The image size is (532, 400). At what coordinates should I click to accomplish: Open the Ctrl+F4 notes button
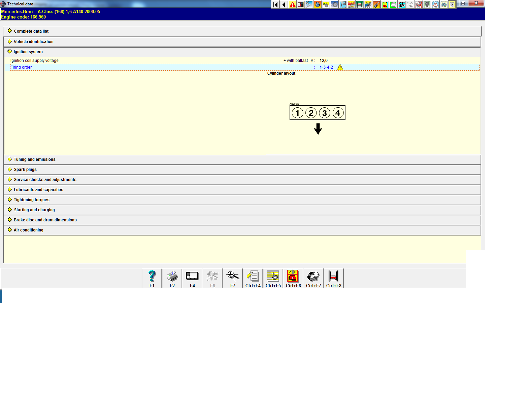[253, 278]
